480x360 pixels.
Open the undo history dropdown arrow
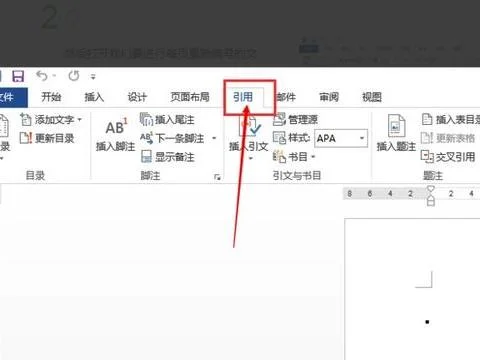click(54, 76)
